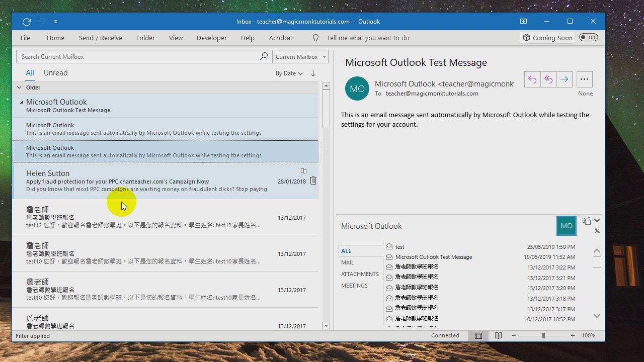The width and height of the screenshot is (644, 362).
Task: Click Tell me what you want to do
Action: (x=368, y=38)
